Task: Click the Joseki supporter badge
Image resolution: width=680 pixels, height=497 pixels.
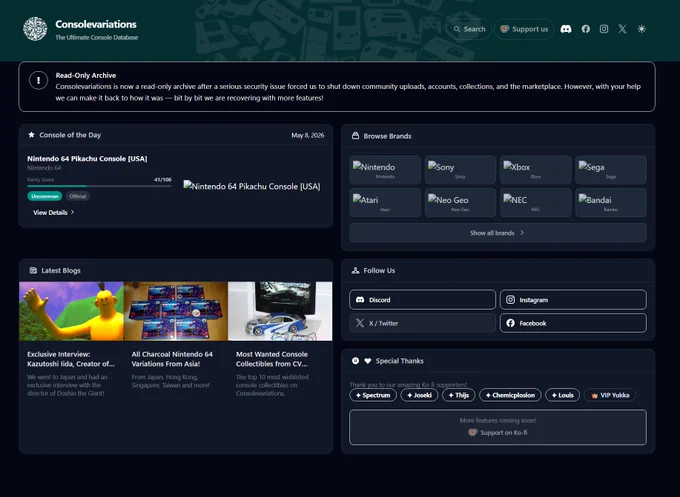Action: point(419,395)
